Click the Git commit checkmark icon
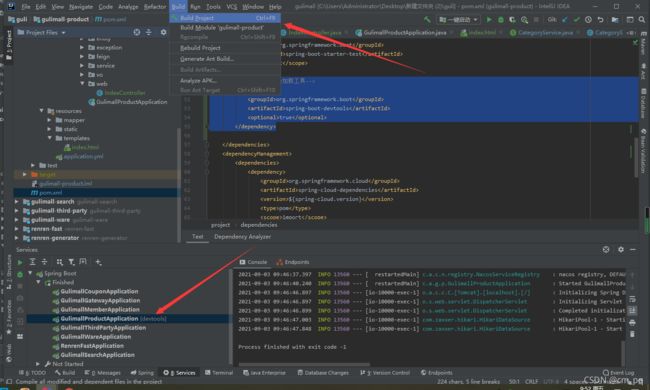Viewport: 650px width, 390px height. point(577,19)
